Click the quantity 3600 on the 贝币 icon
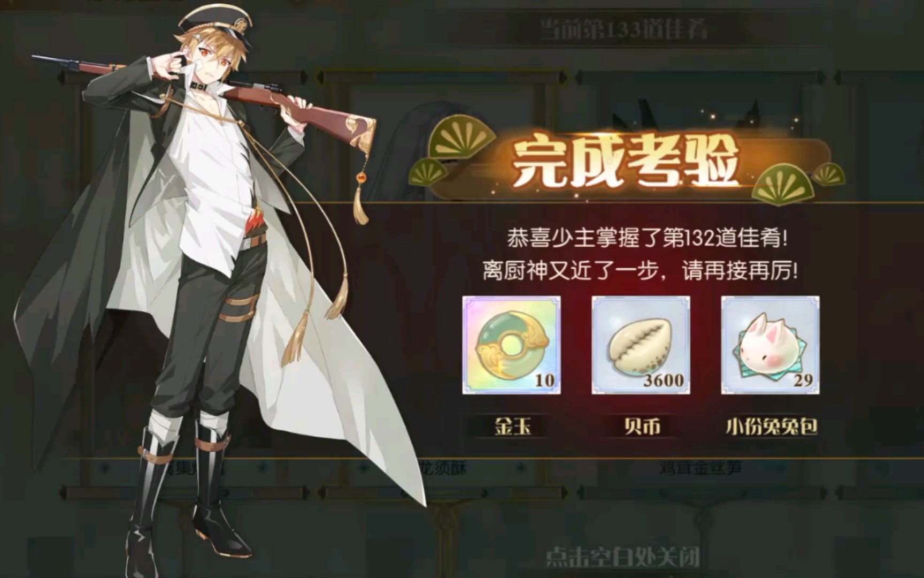 point(664,381)
